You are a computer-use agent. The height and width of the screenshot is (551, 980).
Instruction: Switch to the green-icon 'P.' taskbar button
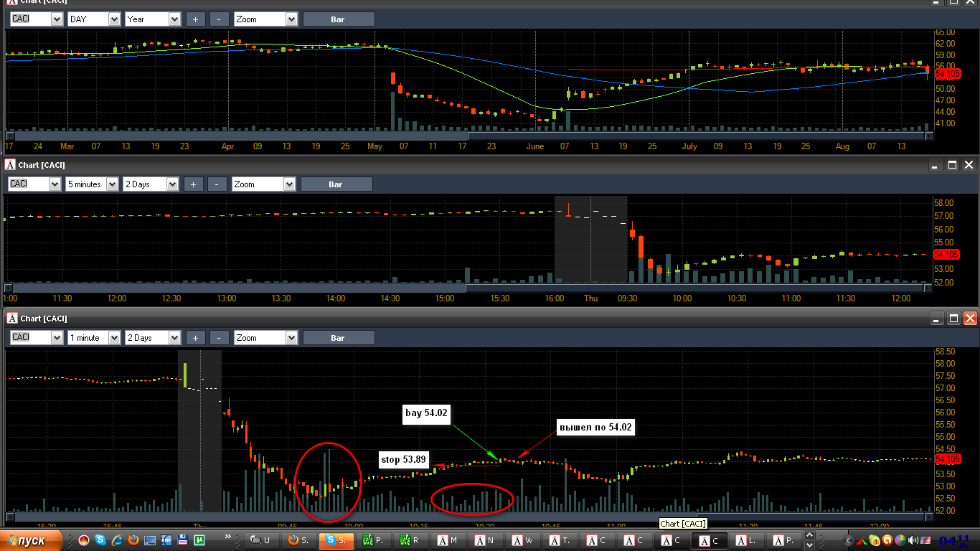coord(374,540)
